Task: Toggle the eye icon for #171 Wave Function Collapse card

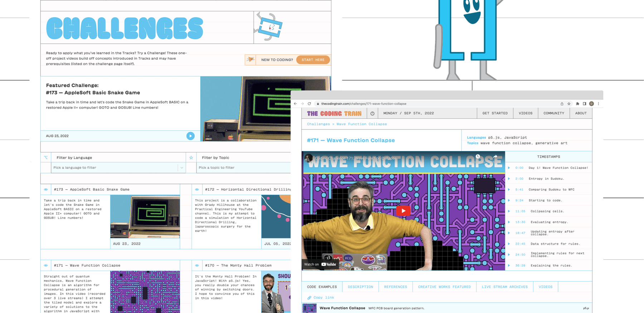Action: 46,265
